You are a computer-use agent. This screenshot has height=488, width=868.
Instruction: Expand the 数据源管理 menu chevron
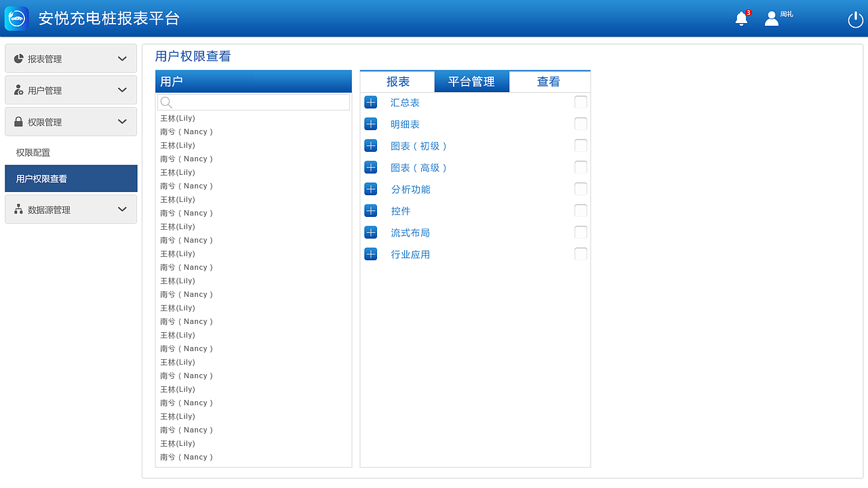point(122,209)
